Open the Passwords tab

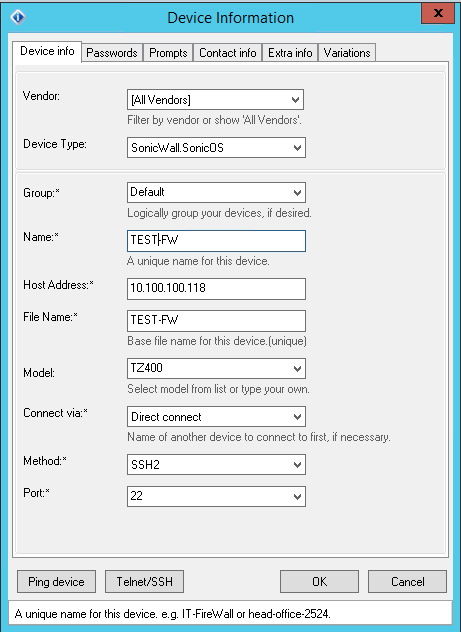112,53
